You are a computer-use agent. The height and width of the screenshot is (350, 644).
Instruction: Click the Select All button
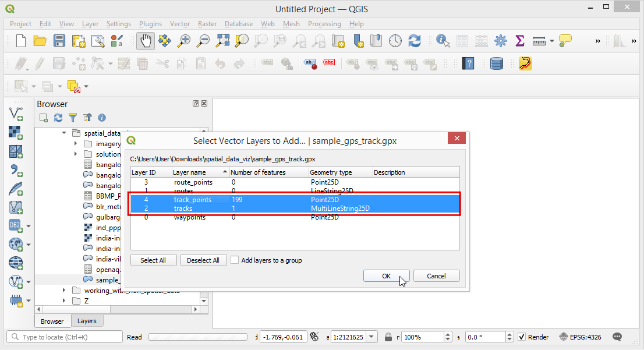153,260
